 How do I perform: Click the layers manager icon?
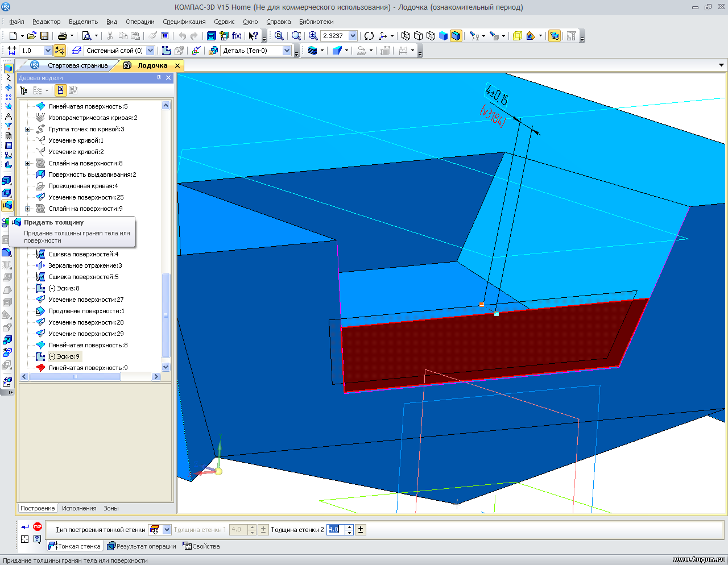point(77,51)
